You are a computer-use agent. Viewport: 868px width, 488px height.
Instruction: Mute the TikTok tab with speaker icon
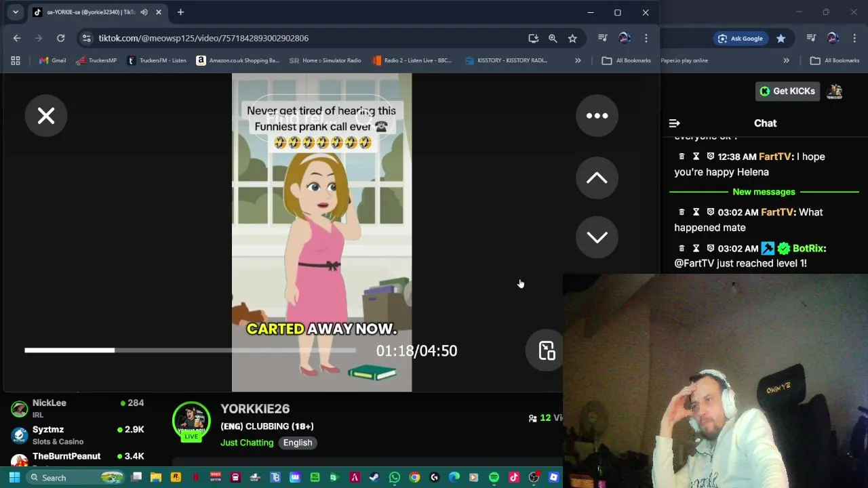point(144,12)
